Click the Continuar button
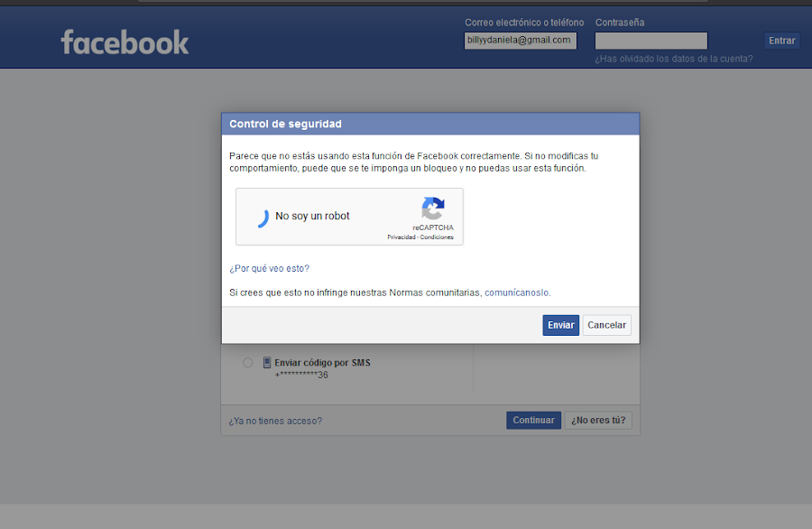The image size is (812, 529). pos(533,420)
